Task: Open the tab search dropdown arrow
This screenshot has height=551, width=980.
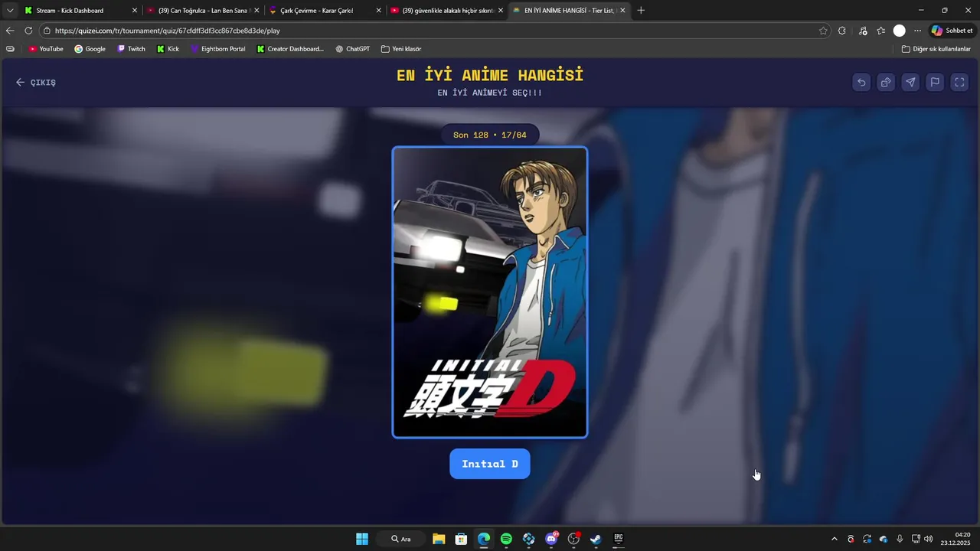Action: click(x=10, y=11)
